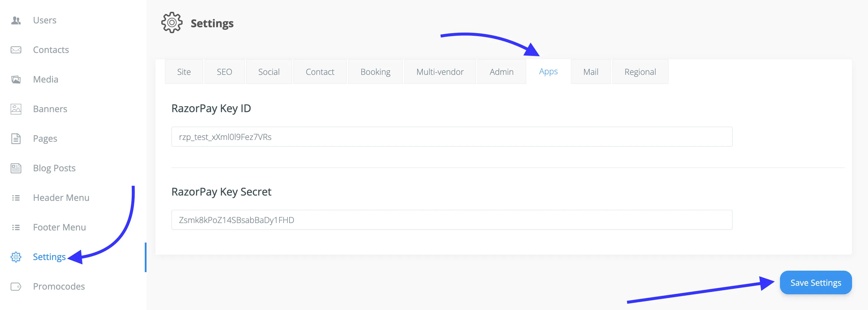Open the Mail settings tab
This screenshot has height=310, width=868.
point(590,72)
